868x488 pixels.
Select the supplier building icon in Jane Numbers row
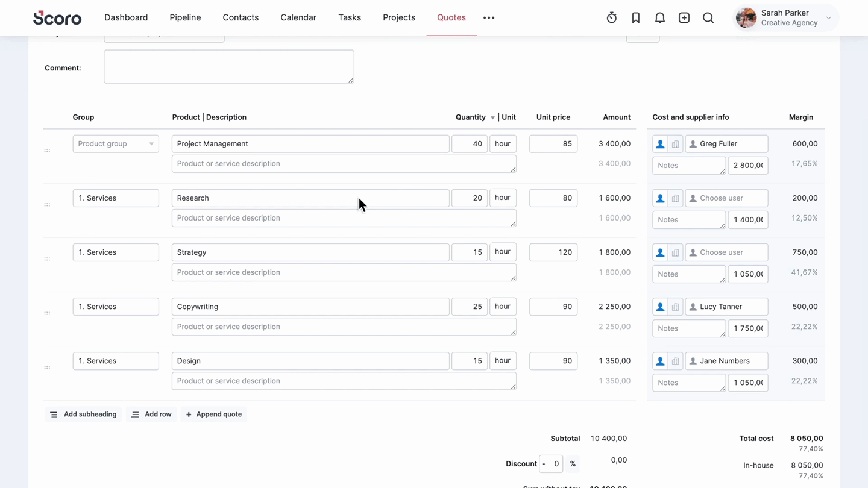[x=675, y=361]
